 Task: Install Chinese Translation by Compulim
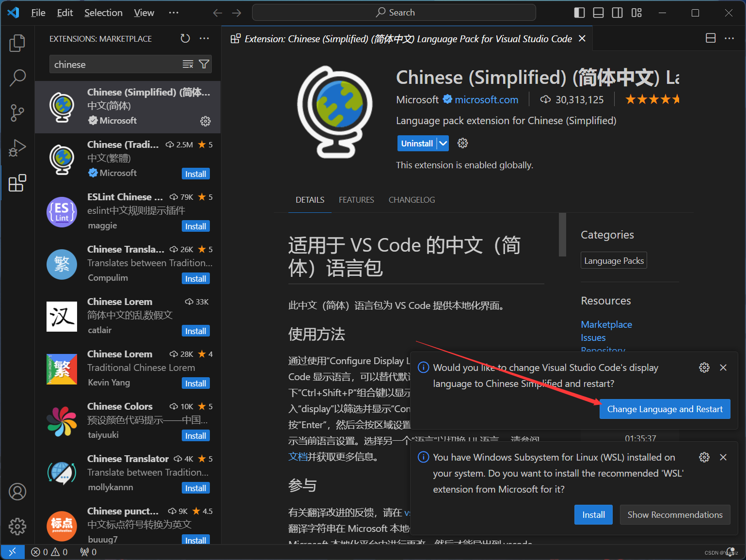pos(196,279)
